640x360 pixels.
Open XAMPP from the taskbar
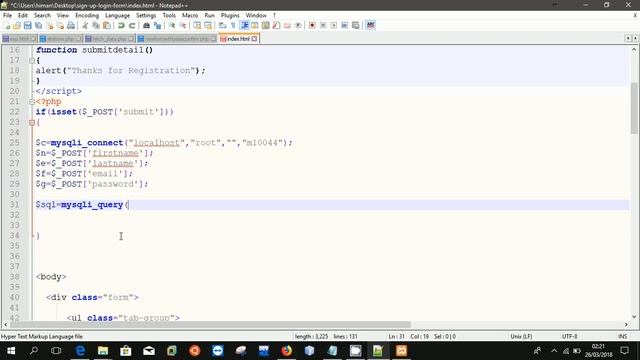coord(401,351)
